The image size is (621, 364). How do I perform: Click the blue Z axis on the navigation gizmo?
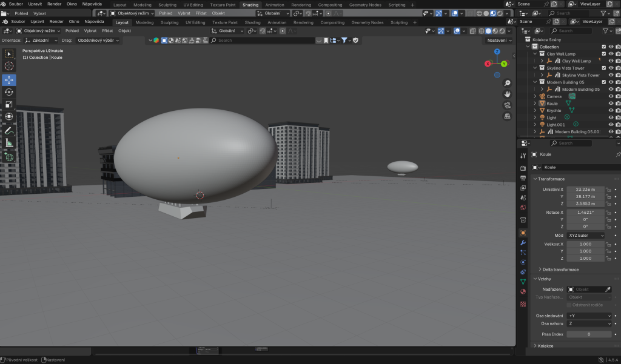pyautogui.click(x=497, y=51)
